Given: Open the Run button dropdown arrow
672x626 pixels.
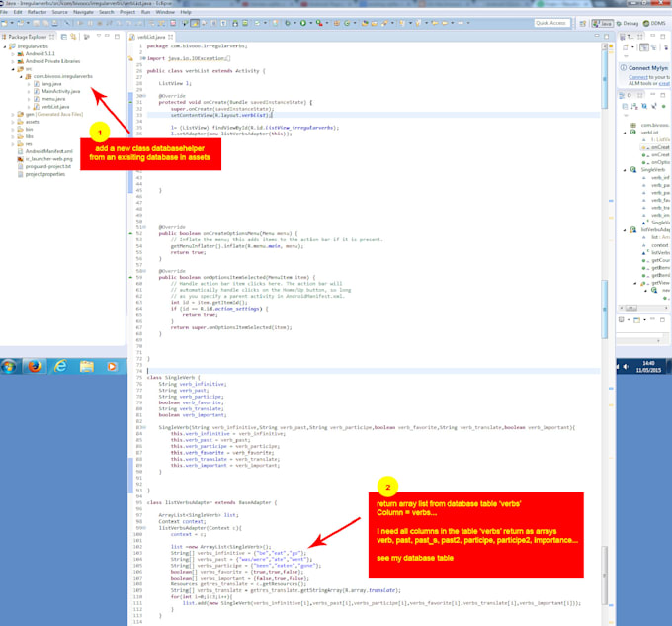Looking at the screenshot, I should coord(310,23).
